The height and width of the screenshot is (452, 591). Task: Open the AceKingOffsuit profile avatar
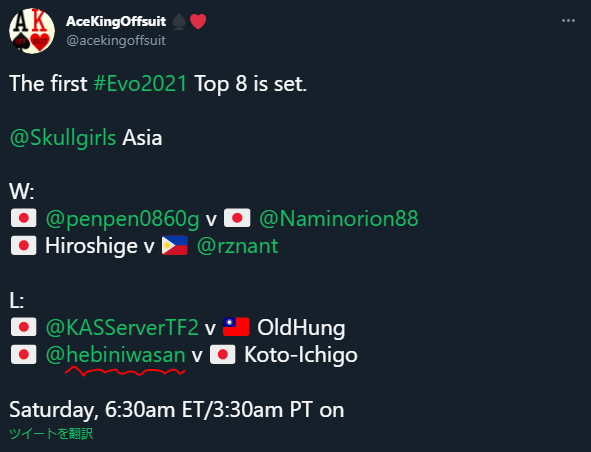(32, 31)
